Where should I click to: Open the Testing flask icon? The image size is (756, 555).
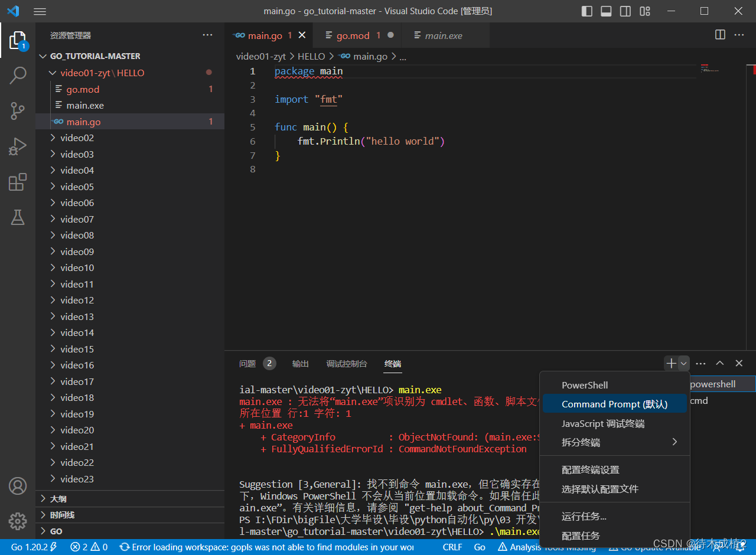18,217
